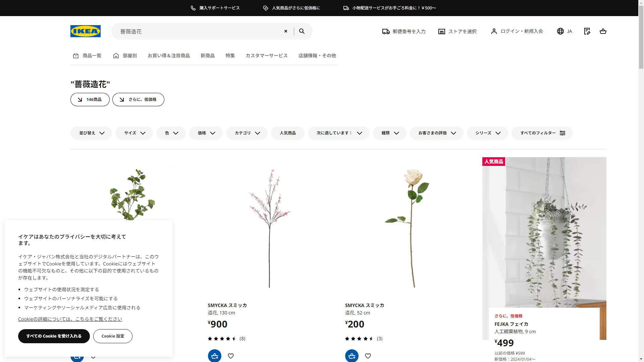Favorite the 130 cm SMYCKA with the heart
This screenshot has height=362, width=644.
point(231,356)
